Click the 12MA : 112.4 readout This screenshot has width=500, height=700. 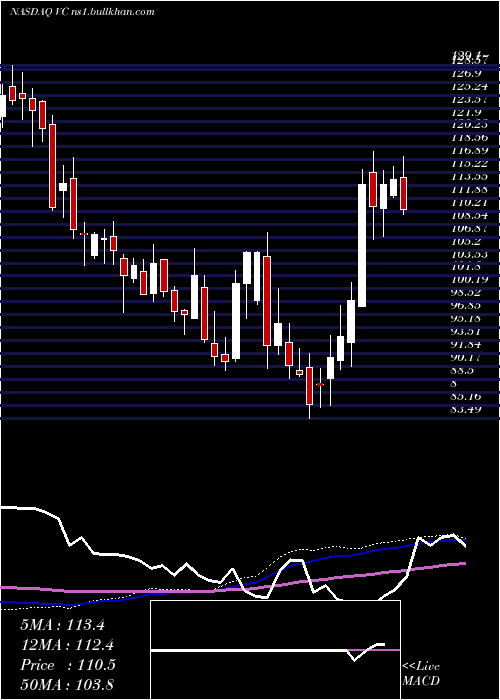coord(67,645)
